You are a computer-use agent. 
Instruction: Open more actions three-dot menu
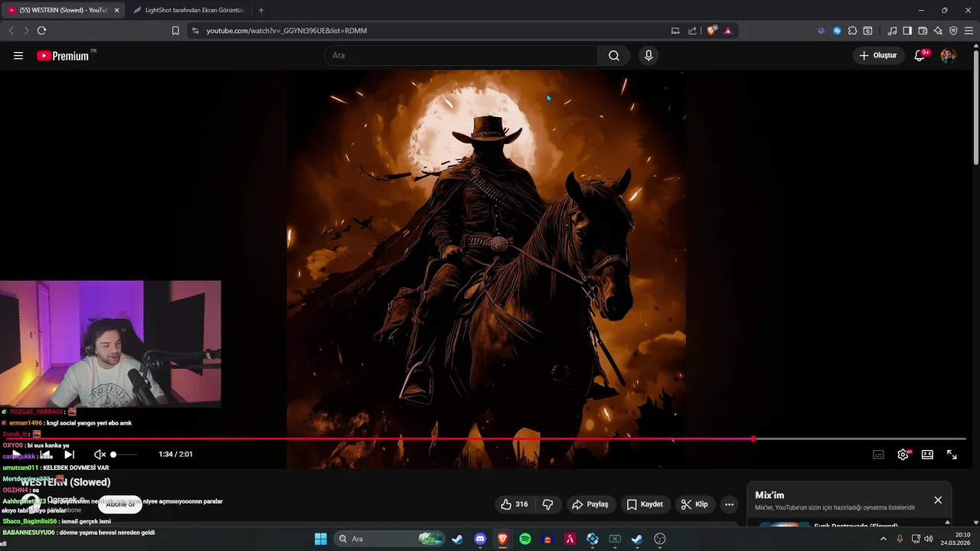pyautogui.click(x=730, y=504)
